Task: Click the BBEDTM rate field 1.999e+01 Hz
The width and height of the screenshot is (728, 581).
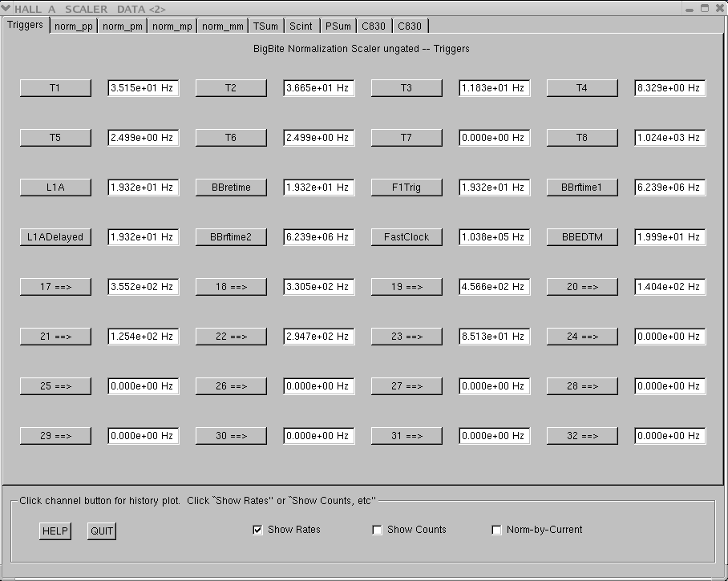Action: [x=670, y=237]
